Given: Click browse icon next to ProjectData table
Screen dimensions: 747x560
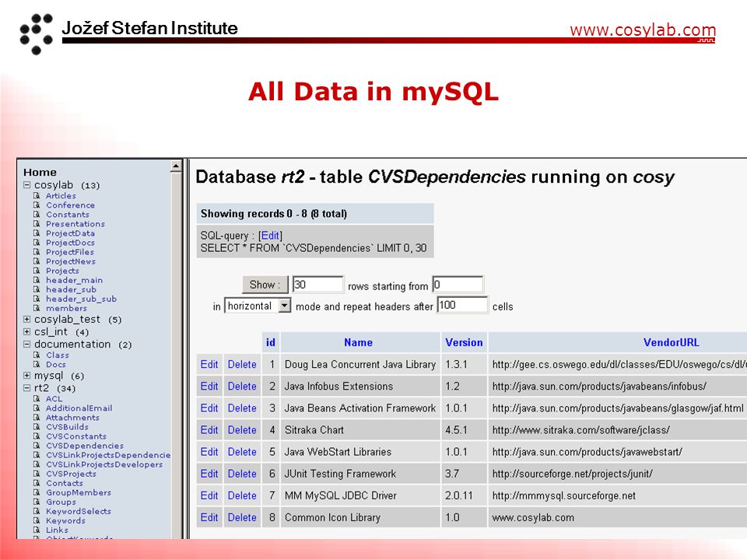Looking at the screenshot, I should point(37,233).
